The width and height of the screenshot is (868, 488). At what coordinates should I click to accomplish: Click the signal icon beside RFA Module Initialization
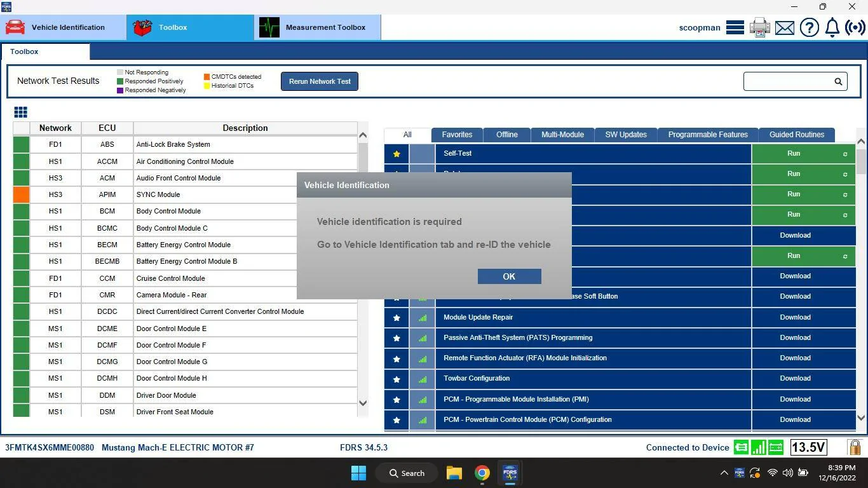click(x=423, y=358)
